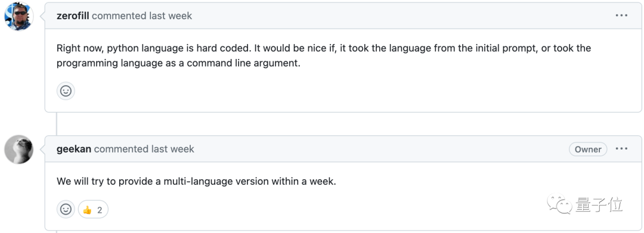
Task: Click the WeChat logo watermark icon
Action: [559, 204]
